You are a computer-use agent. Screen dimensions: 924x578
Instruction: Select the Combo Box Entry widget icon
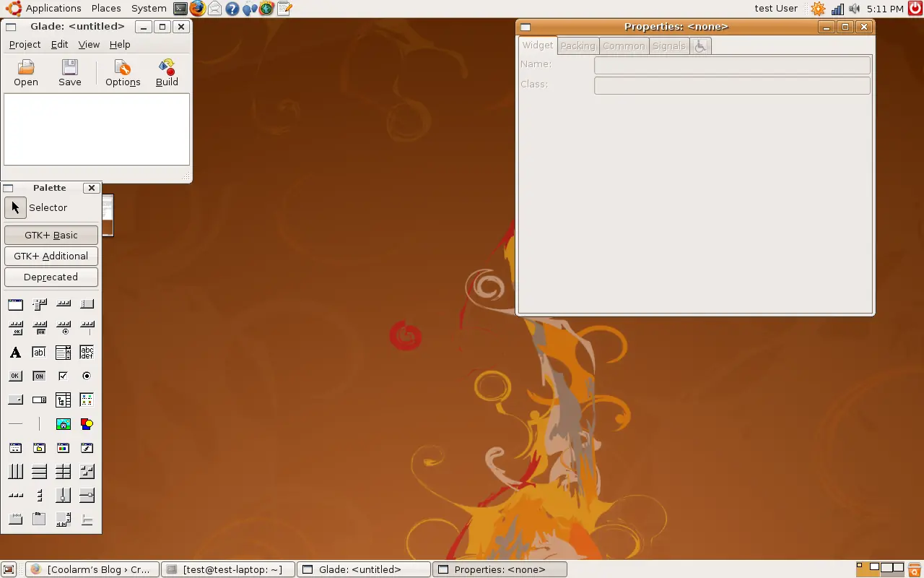tap(64, 353)
